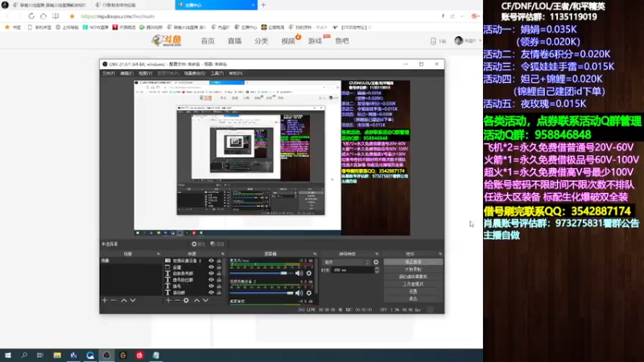Click the properties gear button above the Scenes panel
Viewport: 644px width, 362px height.
(197, 244)
